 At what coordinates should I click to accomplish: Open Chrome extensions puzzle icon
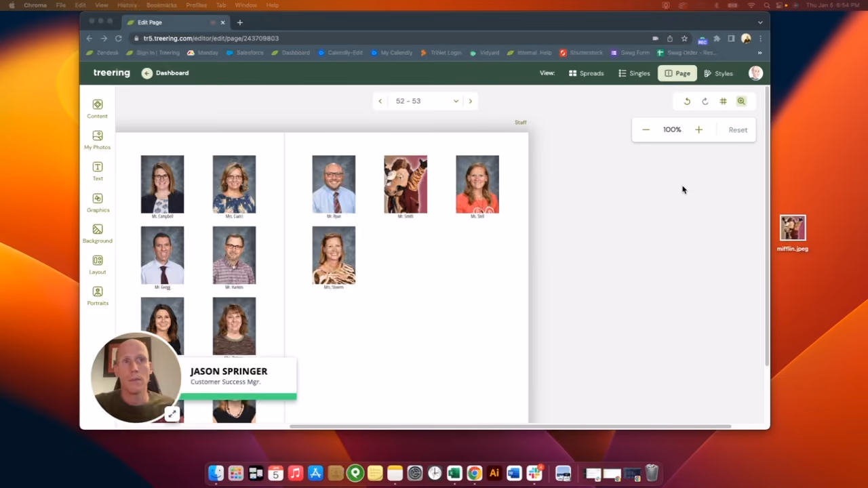pyautogui.click(x=717, y=39)
